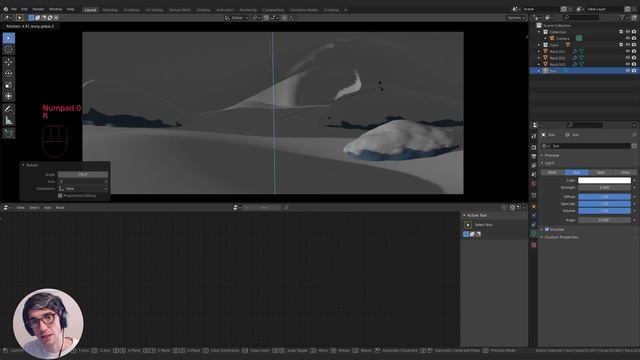This screenshot has height=360, width=640.
Task: Open the Orientation dropdown in Rotate panel
Action: click(x=83, y=189)
